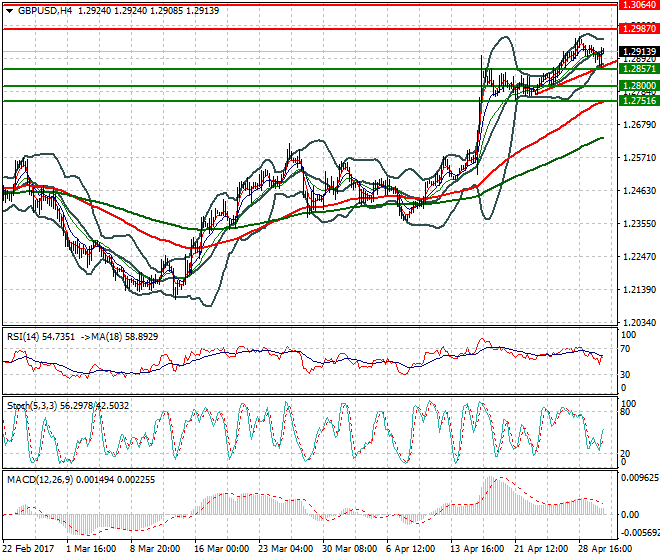Click the 23 Mar 04:00 time label
Image resolution: width=660 pixels, height=560 pixels.
point(285,549)
